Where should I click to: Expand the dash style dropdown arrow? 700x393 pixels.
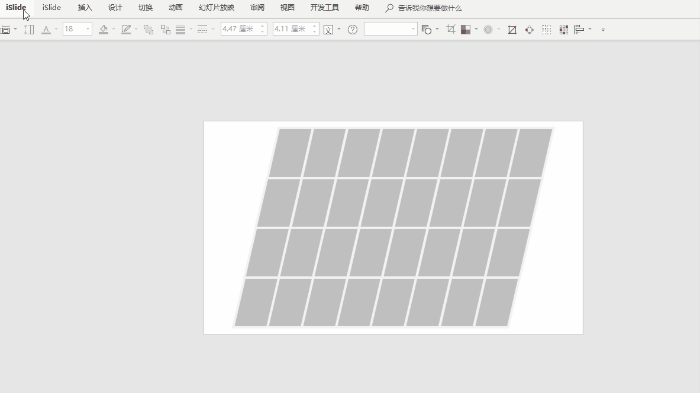click(x=213, y=29)
